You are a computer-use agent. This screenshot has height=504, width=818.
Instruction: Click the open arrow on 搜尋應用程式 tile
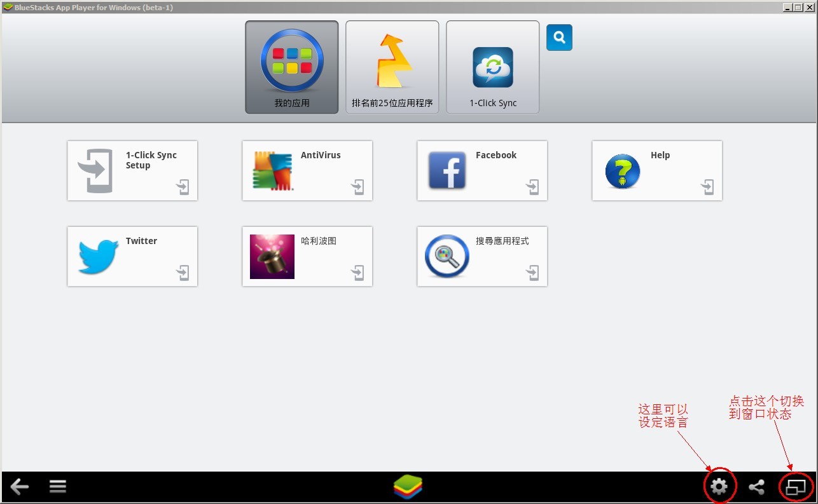[532, 273]
